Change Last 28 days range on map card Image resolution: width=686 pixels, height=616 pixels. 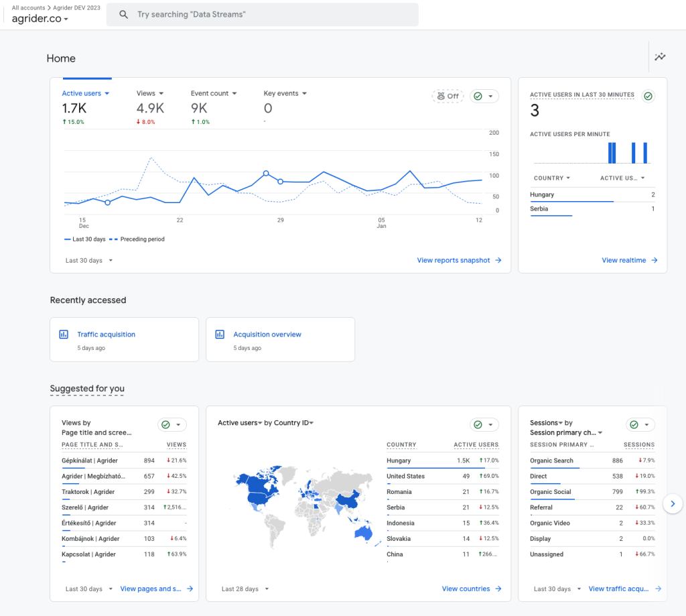[245, 589]
